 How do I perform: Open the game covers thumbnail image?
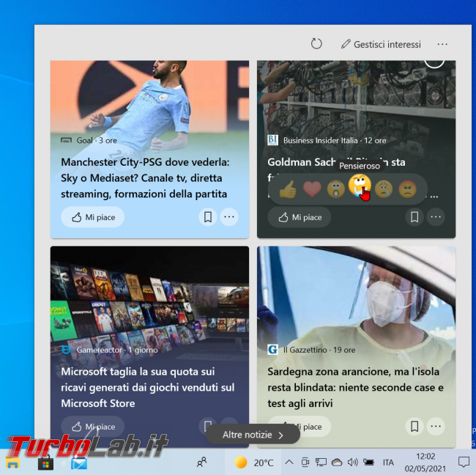[149, 295]
